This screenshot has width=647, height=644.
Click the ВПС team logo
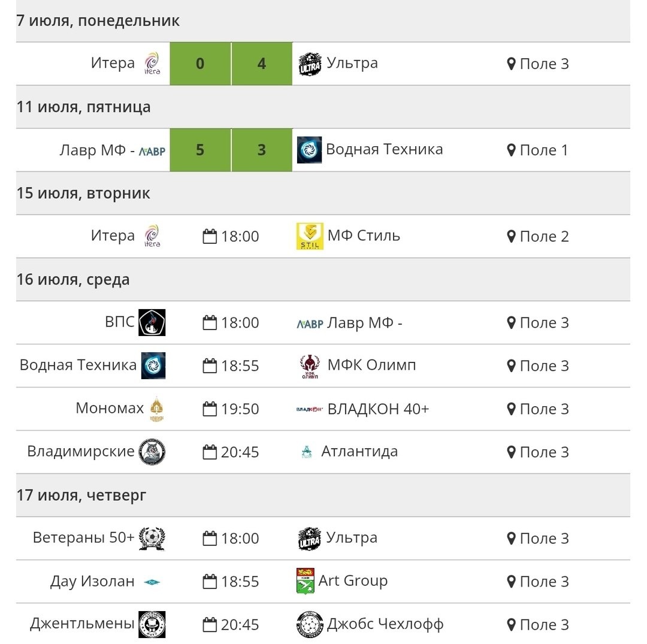pyautogui.click(x=152, y=322)
